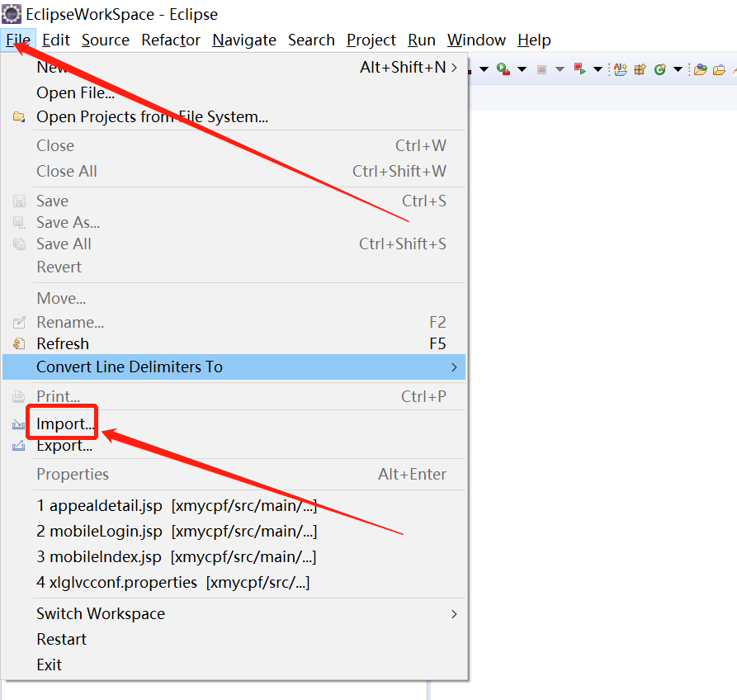This screenshot has height=700, width=737.
Task: Click the Open Task folder toolbar icon
Action: [719, 70]
